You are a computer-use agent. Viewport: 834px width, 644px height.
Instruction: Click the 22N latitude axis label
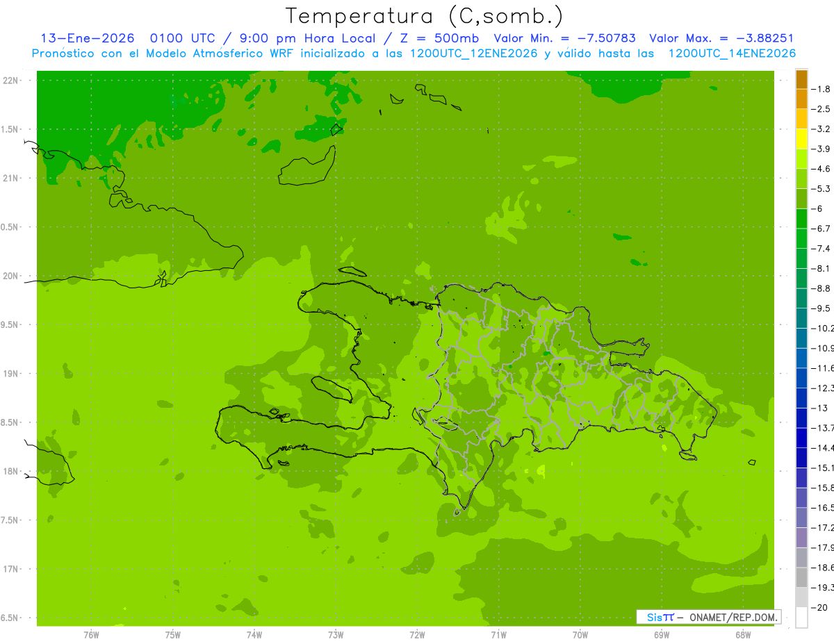point(11,81)
